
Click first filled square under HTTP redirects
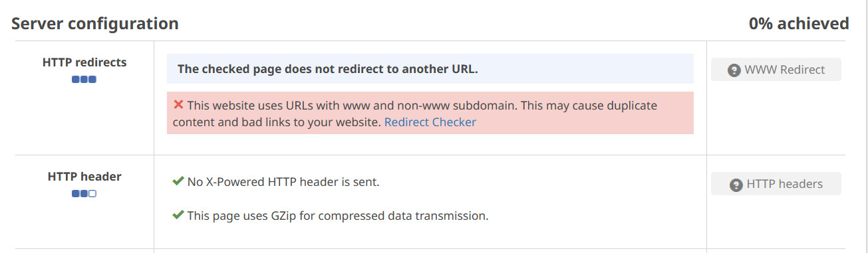[76, 80]
